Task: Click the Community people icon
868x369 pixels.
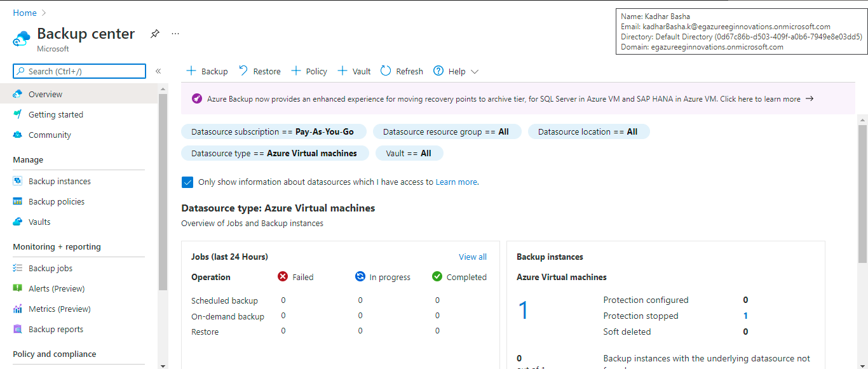Action: point(18,135)
